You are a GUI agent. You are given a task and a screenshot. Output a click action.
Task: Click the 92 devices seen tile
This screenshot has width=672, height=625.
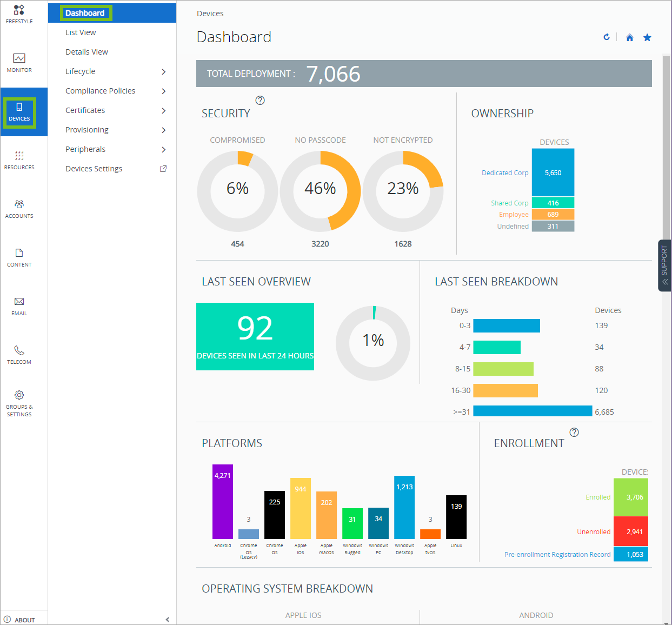255,336
